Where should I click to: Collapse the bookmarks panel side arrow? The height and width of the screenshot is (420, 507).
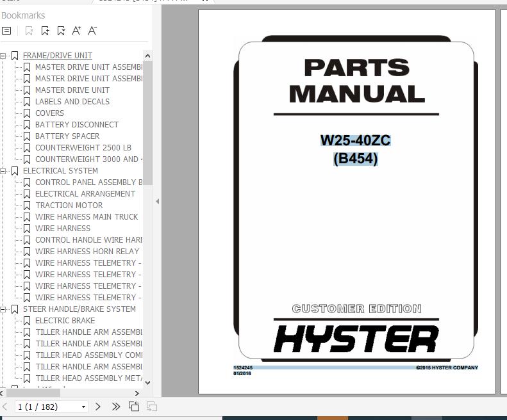(158, 201)
